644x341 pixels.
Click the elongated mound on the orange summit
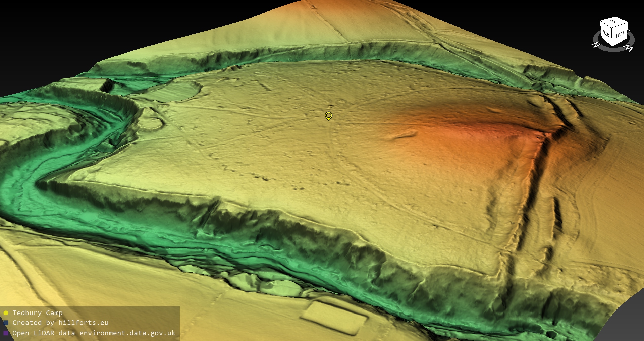coord(404,135)
